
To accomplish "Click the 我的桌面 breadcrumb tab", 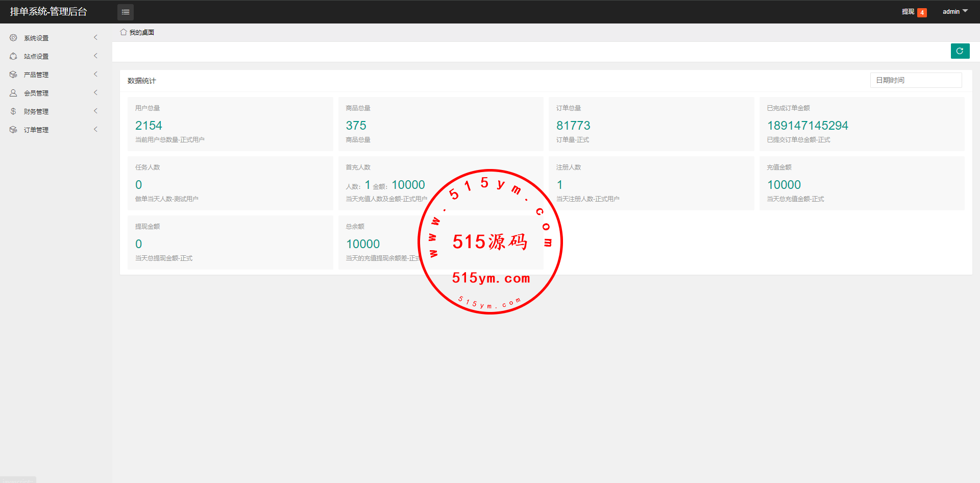I will pos(141,32).
